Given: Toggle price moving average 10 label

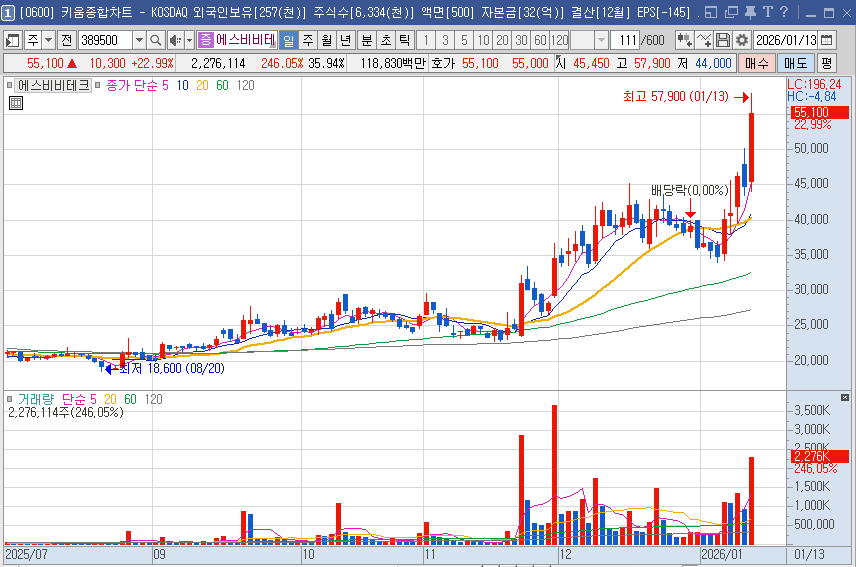Looking at the screenshot, I should point(182,85).
